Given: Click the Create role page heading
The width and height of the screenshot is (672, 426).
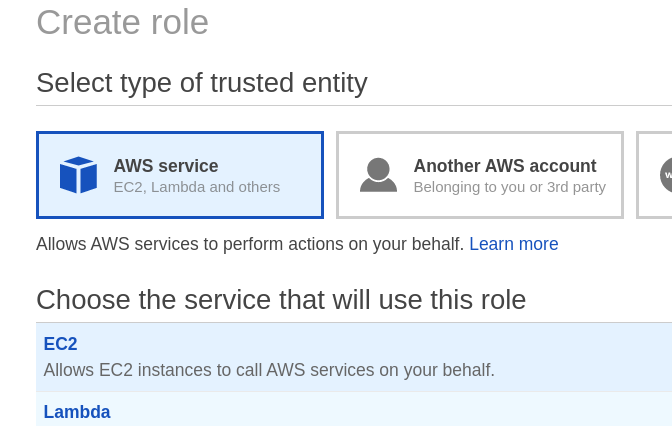Looking at the screenshot, I should (x=122, y=22).
